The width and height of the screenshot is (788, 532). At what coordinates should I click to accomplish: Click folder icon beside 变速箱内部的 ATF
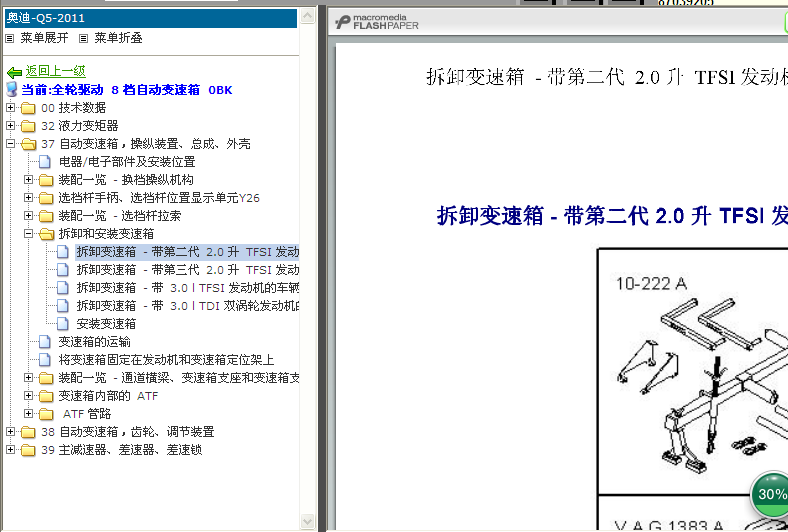46,396
